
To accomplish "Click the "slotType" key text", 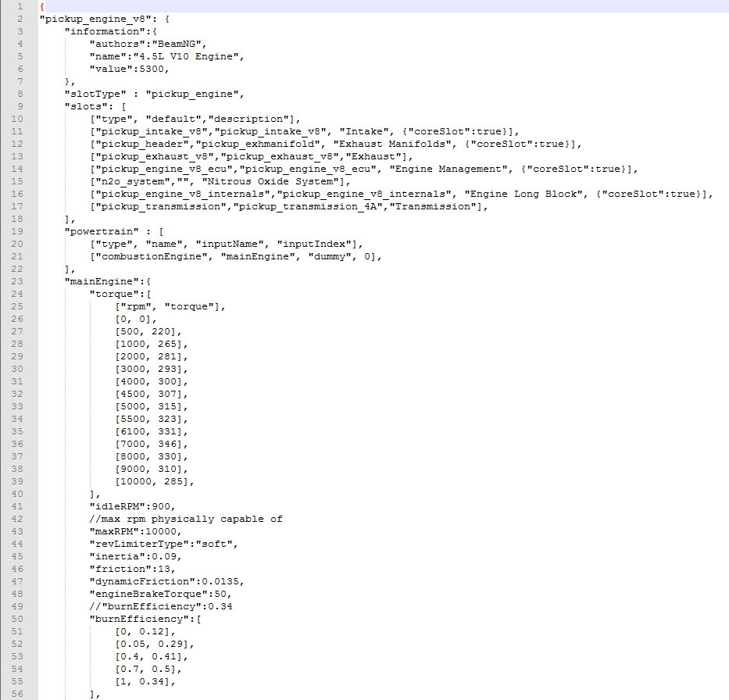I will 95,94.
